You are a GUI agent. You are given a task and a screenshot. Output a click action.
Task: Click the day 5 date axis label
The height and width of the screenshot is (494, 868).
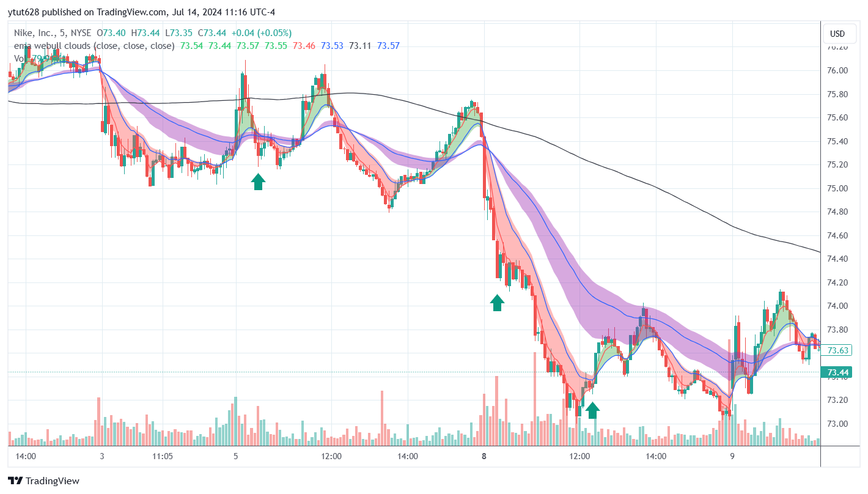tap(235, 456)
